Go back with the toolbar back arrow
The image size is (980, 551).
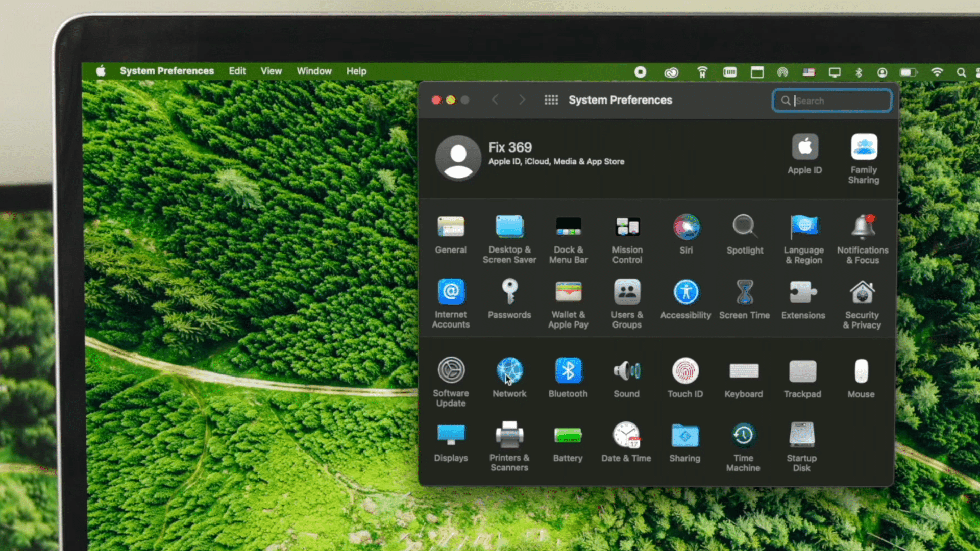coord(495,100)
